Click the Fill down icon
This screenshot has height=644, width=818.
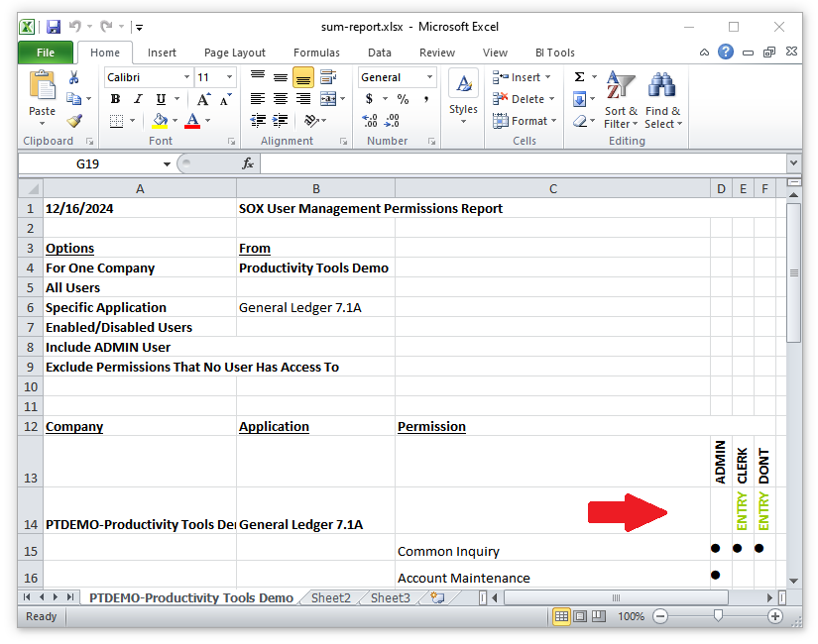click(x=580, y=99)
